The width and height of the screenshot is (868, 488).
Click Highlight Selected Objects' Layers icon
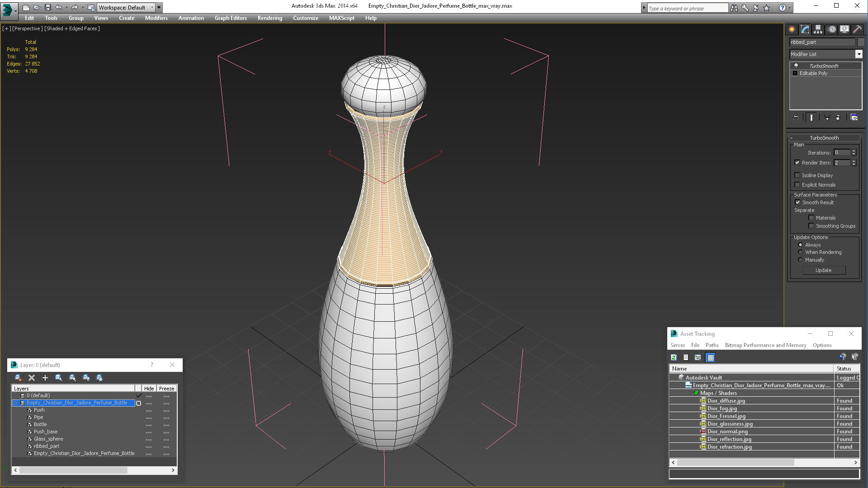click(x=72, y=378)
